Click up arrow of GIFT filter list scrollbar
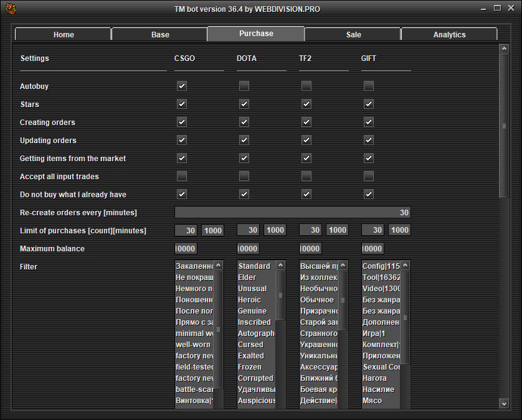The height and width of the screenshot is (420, 522). (x=405, y=266)
